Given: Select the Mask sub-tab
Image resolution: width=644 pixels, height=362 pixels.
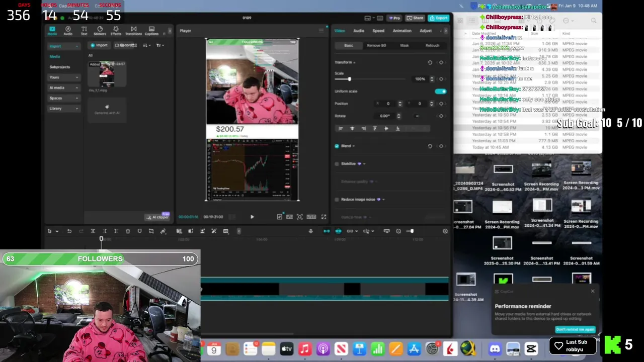Looking at the screenshot, I should [x=405, y=45].
